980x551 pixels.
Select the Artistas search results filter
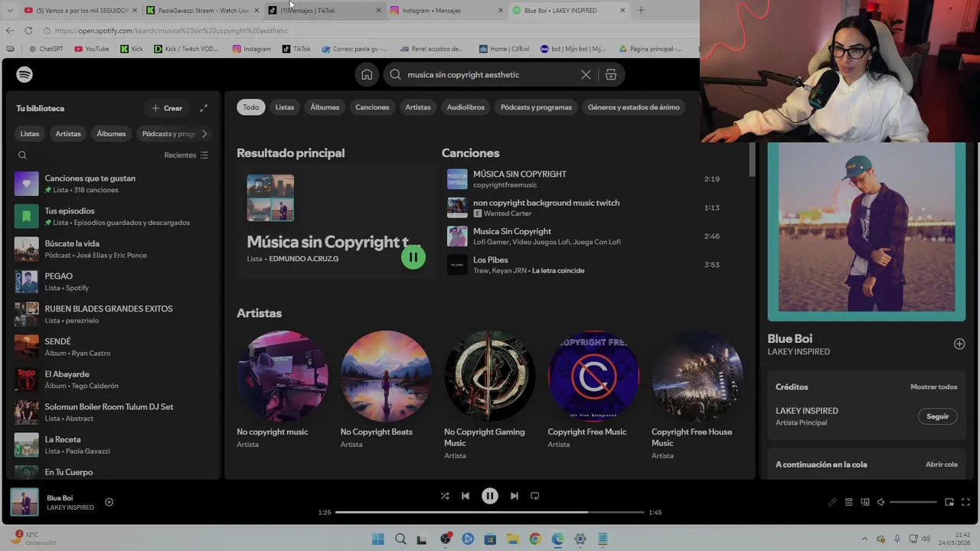coord(418,107)
